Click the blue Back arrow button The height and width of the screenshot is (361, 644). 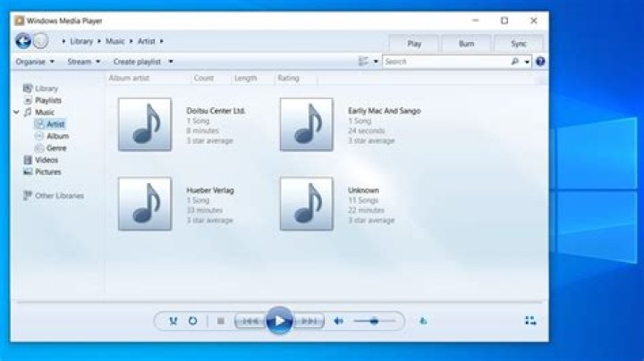23,41
